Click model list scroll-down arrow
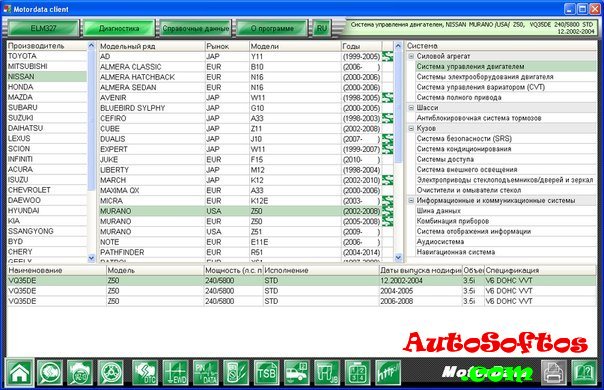This screenshot has height=390, width=604. click(x=398, y=257)
